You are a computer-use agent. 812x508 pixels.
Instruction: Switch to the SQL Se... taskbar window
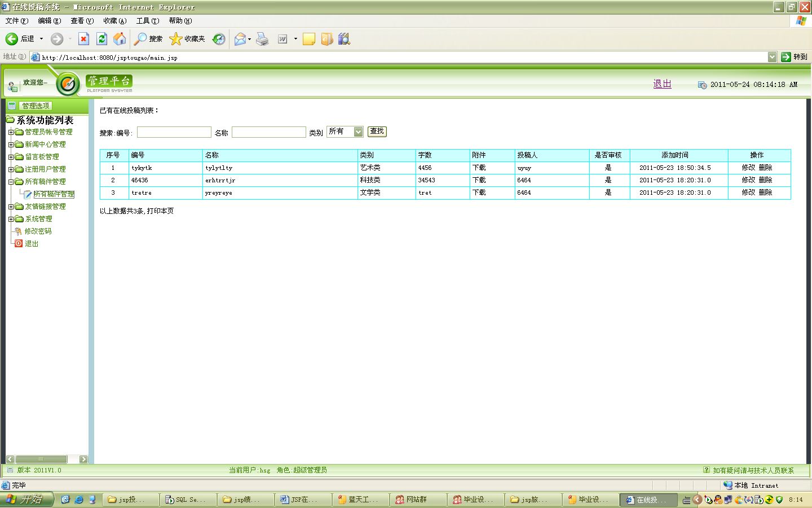[x=188, y=500]
